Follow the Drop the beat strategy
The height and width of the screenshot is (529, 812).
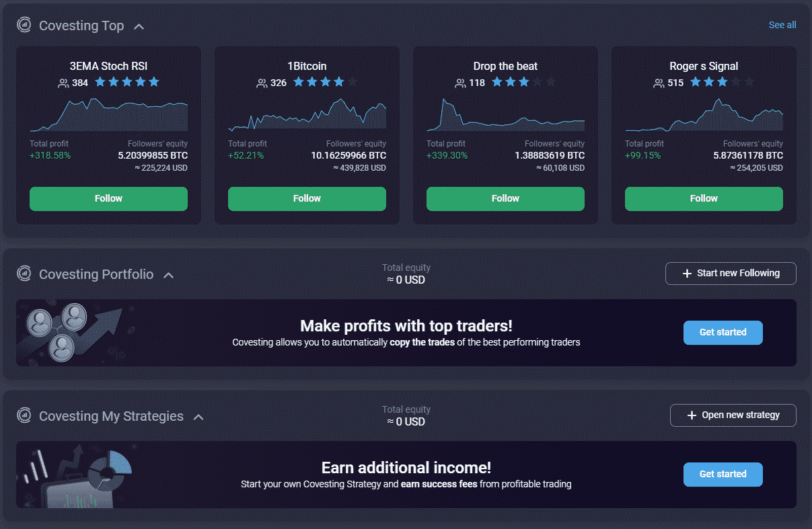coord(505,198)
